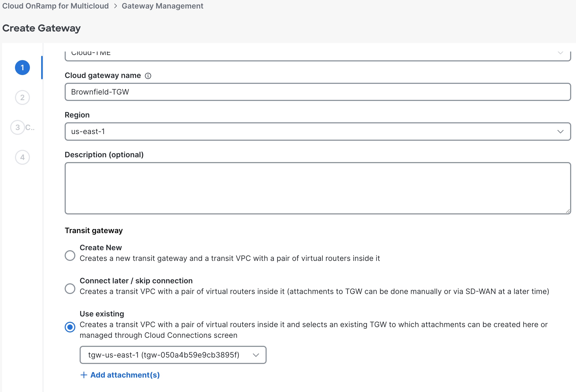The width and height of the screenshot is (576, 392).
Task: Click the 'Use existing' option label
Action: pyautogui.click(x=102, y=314)
